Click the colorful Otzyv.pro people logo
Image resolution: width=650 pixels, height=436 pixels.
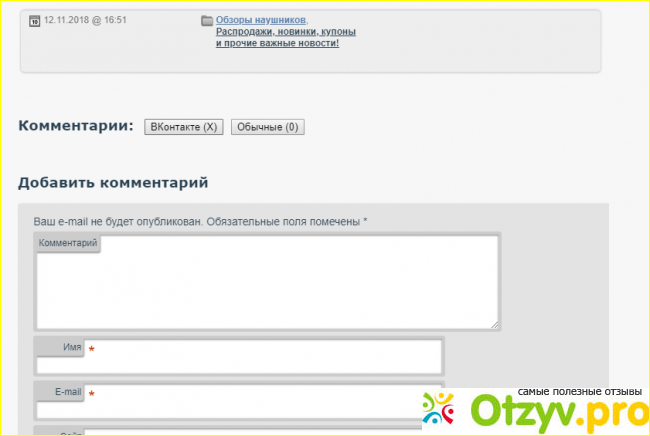pos(440,409)
